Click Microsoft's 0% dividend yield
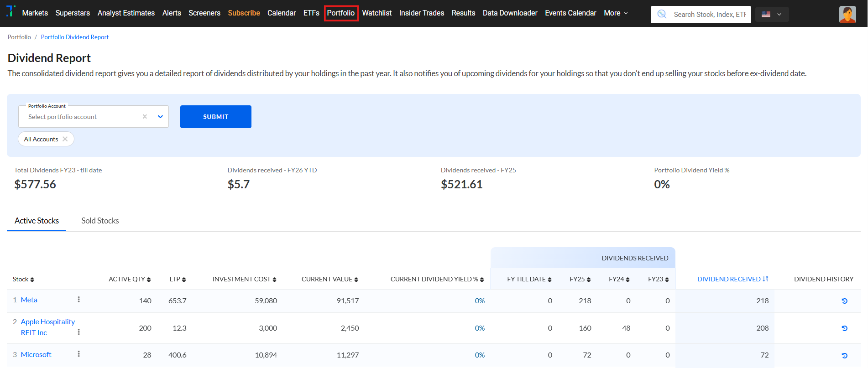This screenshot has width=868, height=368. coord(480,355)
